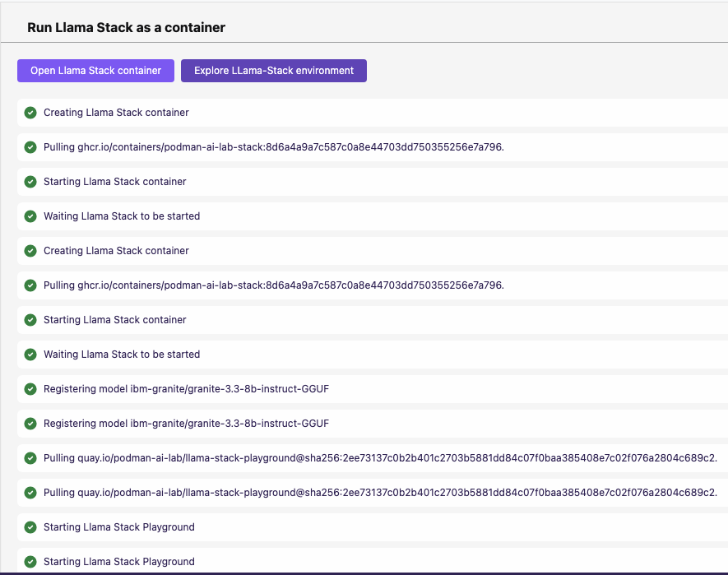Click the first 'Starting Llama Stack Playground' text
The width and height of the screenshot is (728, 575).
tap(119, 527)
